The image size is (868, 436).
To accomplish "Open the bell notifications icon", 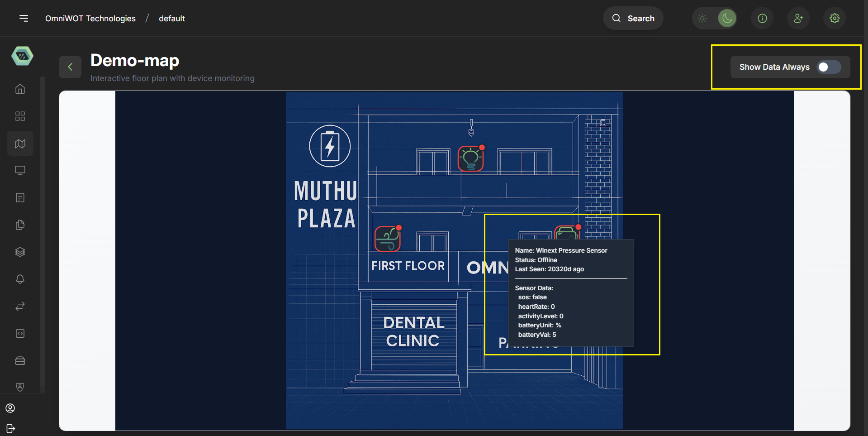I will 20,279.
